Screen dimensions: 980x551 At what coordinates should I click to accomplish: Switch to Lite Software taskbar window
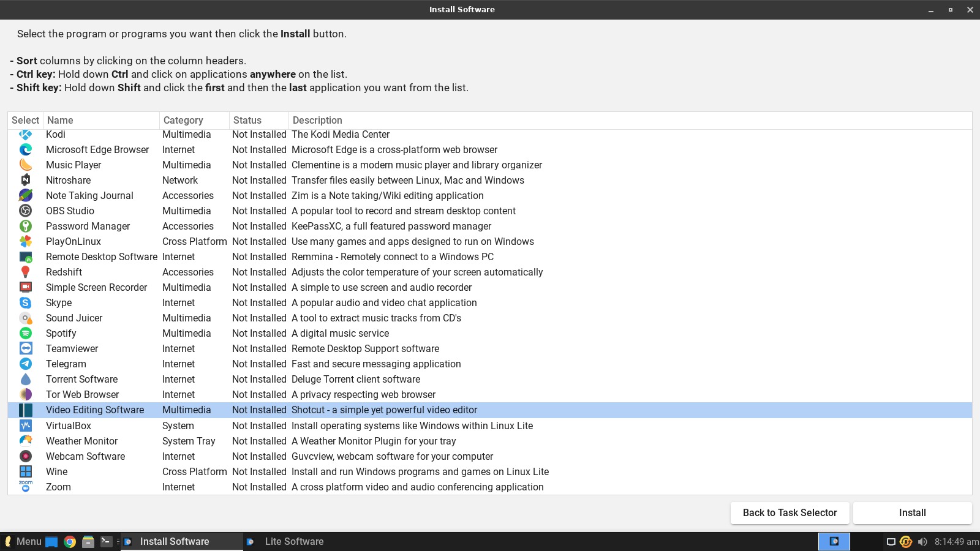click(294, 542)
